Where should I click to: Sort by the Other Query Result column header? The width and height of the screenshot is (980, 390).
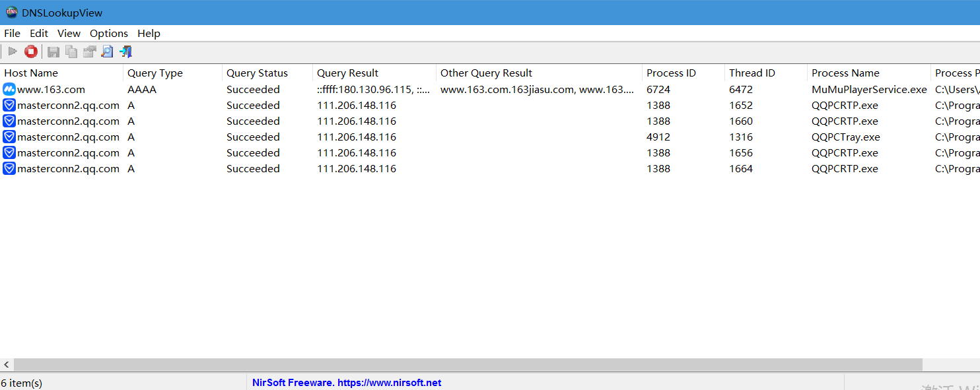pyautogui.click(x=539, y=73)
